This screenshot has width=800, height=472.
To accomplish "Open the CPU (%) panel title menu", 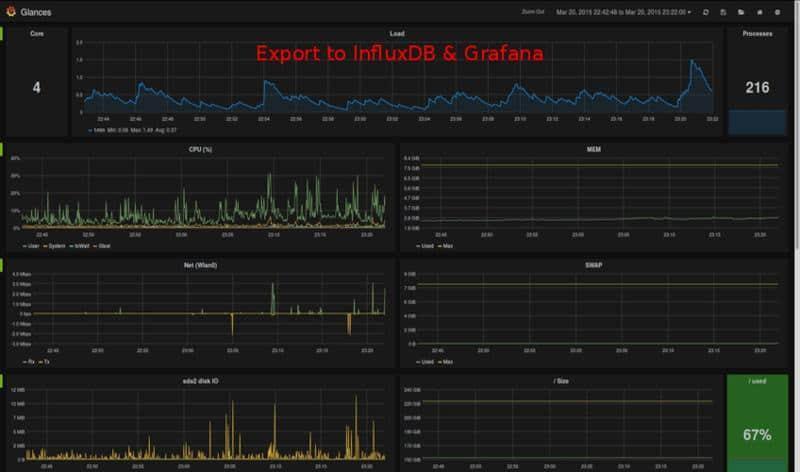I will 201,149.
